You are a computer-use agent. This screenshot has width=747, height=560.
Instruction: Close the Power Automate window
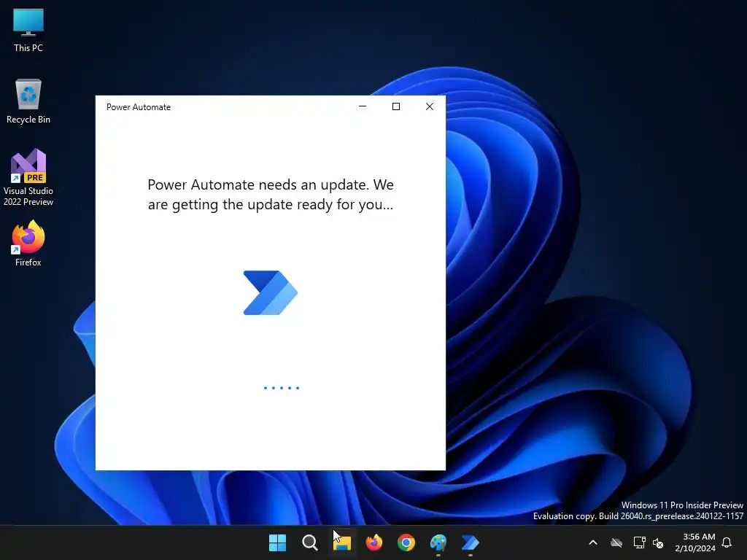point(430,106)
